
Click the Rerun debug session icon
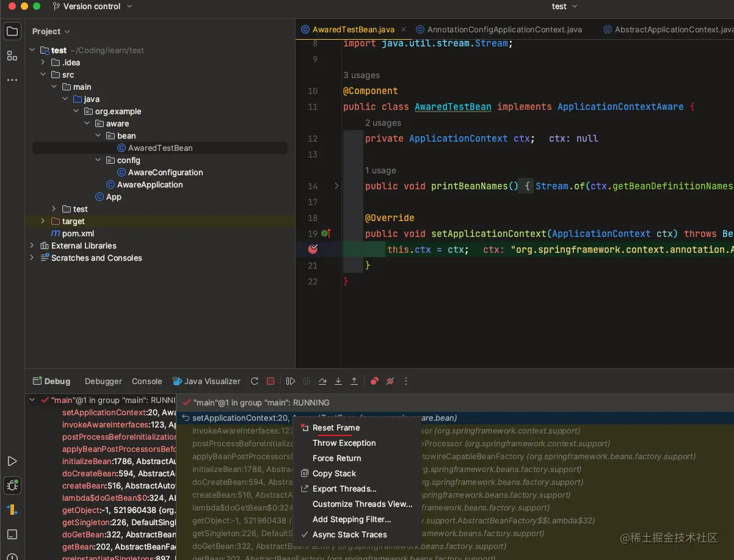tap(255, 381)
